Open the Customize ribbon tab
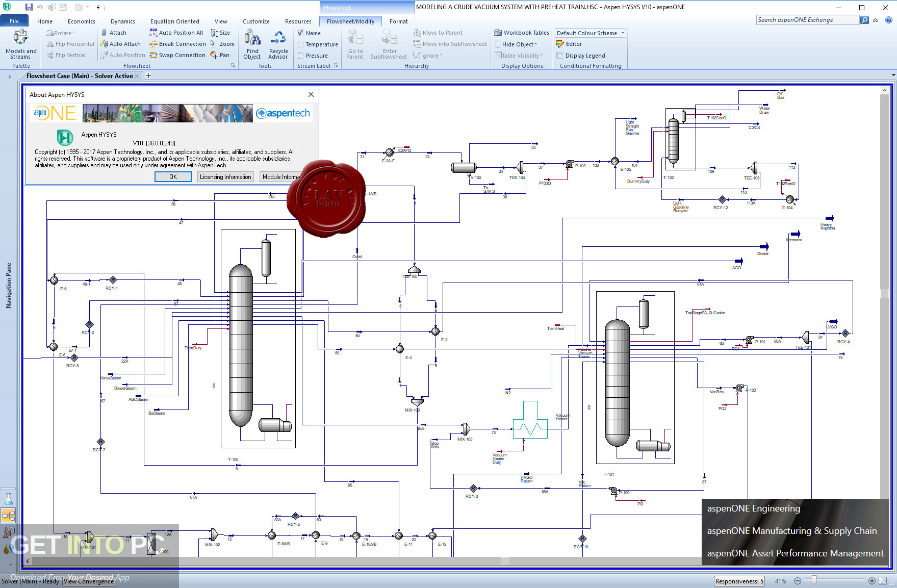 pyautogui.click(x=256, y=21)
